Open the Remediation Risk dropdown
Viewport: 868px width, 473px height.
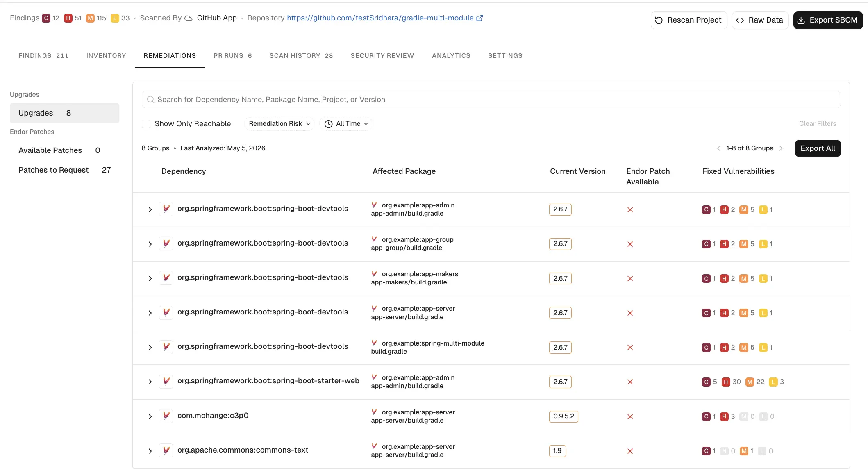point(279,124)
